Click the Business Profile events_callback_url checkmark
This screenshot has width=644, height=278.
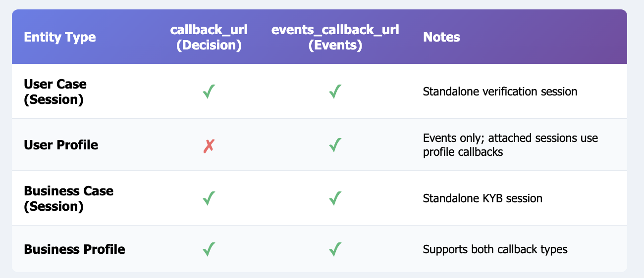(x=335, y=249)
